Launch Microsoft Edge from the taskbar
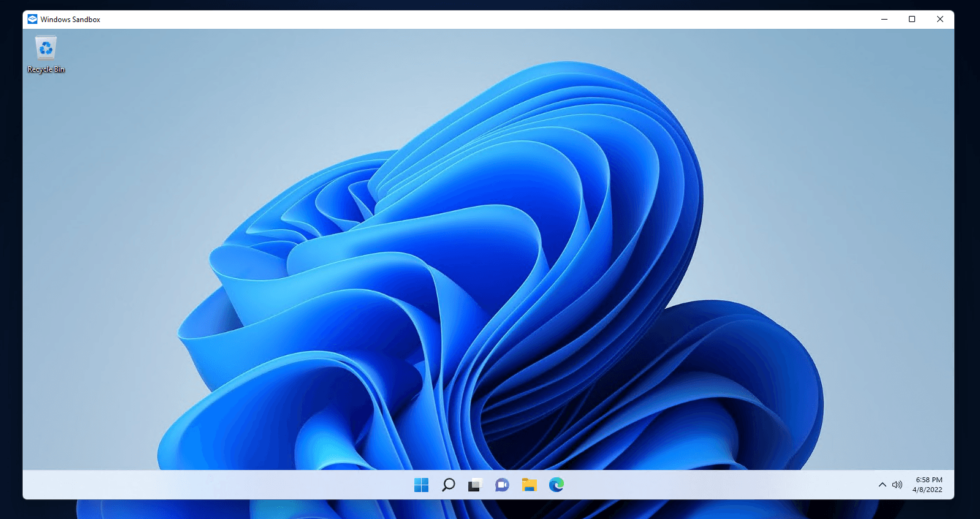The height and width of the screenshot is (519, 980). 556,485
